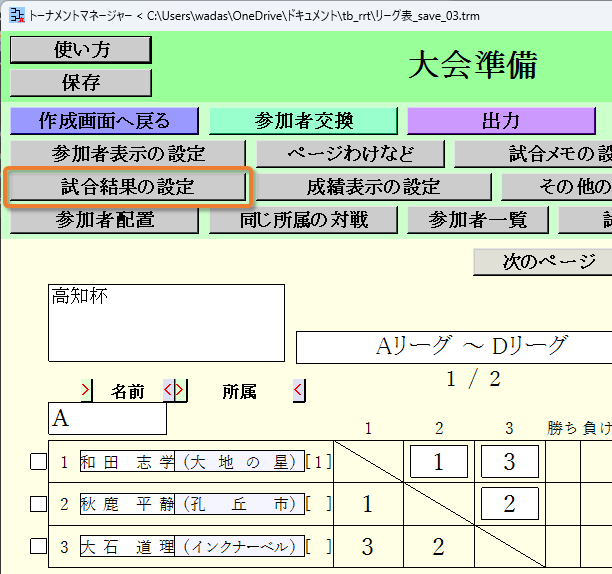
Task: Click the name field 秋鹿 平静
Action: coord(127,504)
